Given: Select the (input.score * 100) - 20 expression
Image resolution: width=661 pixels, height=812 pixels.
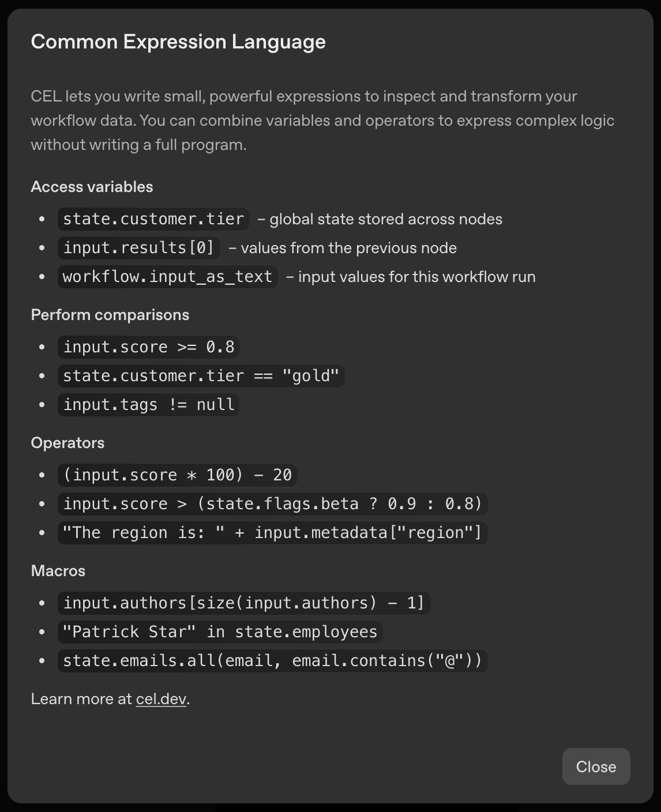Looking at the screenshot, I should (x=177, y=475).
